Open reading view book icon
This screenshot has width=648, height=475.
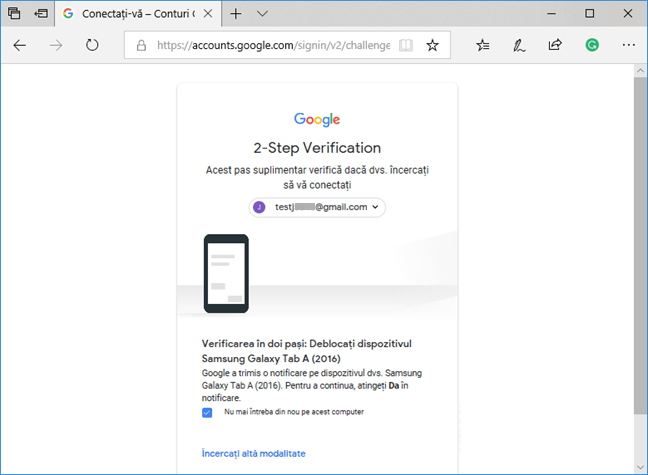click(406, 45)
